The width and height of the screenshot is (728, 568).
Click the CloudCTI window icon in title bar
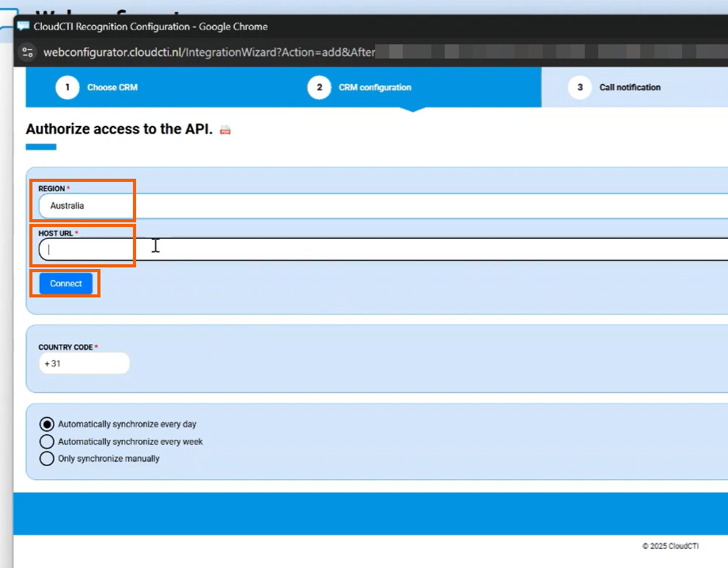tap(23, 26)
